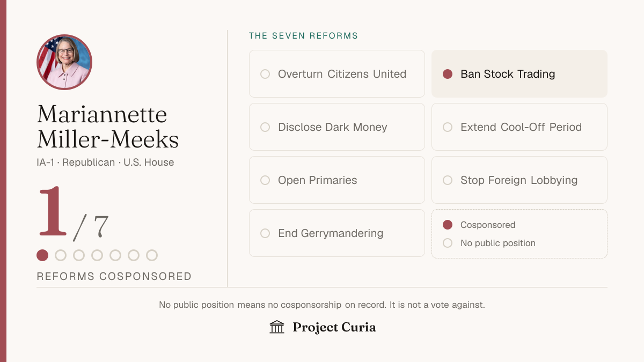The height and width of the screenshot is (362, 644).
Task: Open the Ban Stock Trading reform card
Action: click(519, 74)
